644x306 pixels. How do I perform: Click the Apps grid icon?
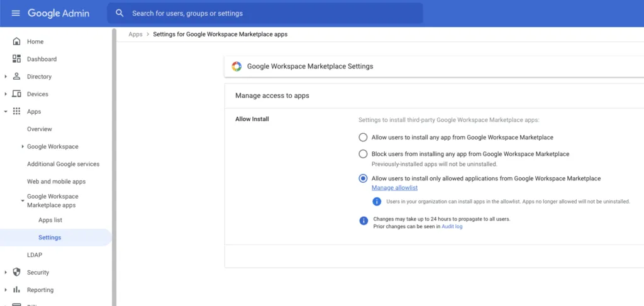(x=17, y=112)
